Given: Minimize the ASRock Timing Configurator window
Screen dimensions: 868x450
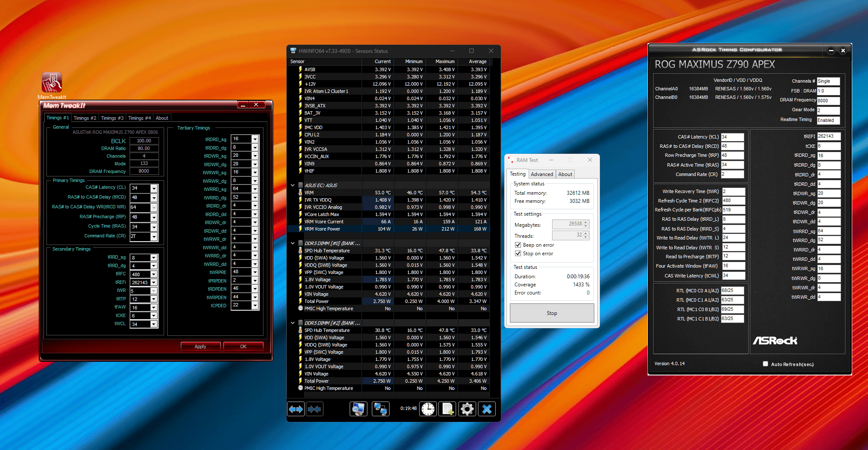Looking at the screenshot, I should click(x=831, y=51).
